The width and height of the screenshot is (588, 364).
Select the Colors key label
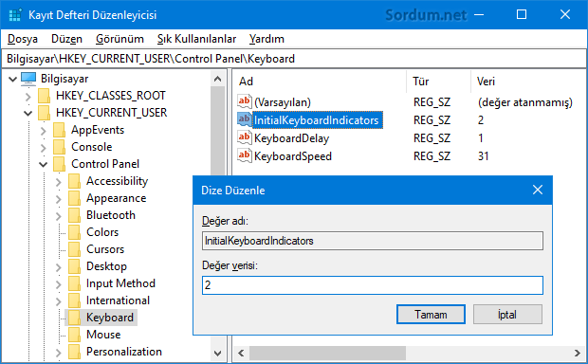[102, 232]
